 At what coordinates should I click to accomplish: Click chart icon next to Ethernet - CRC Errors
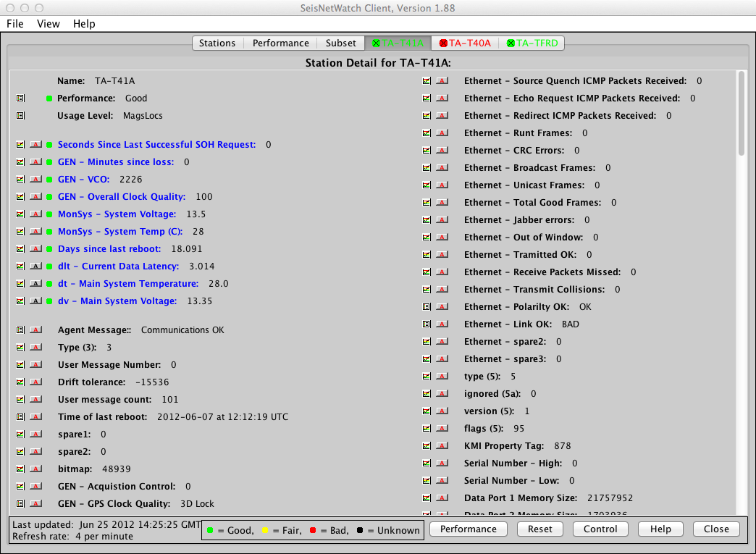click(427, 151)
